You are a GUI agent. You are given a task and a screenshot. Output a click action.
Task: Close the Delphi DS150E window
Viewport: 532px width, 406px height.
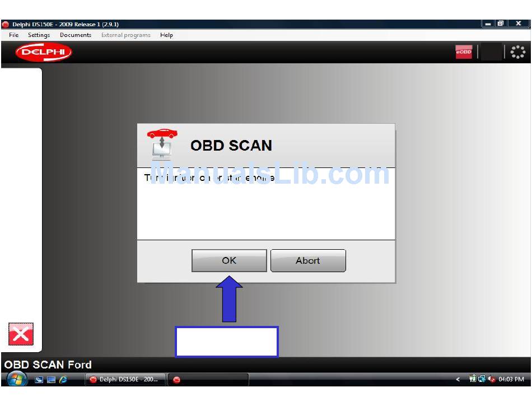(x=519, y=24)
